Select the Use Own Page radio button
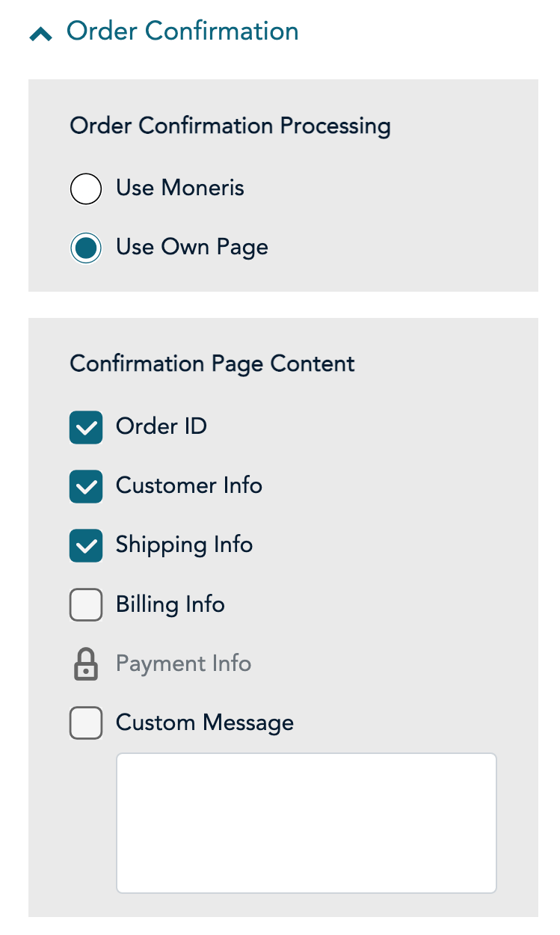Image resolution: width=560 pixels, height=935 pixels. tap(86, 248)
